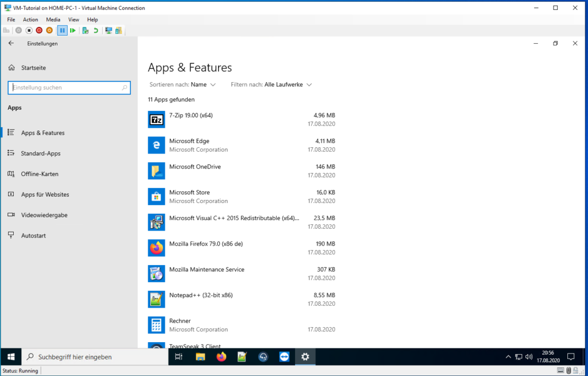Open the notification center icon

[571, 357]
